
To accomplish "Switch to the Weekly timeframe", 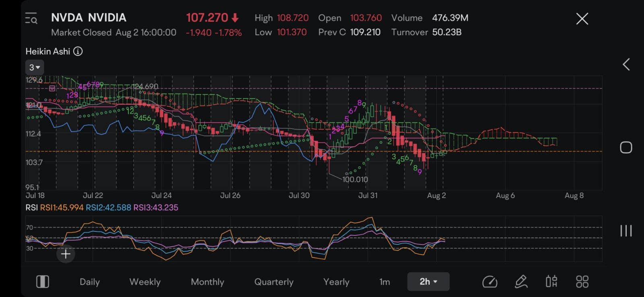I will point(145,282).
